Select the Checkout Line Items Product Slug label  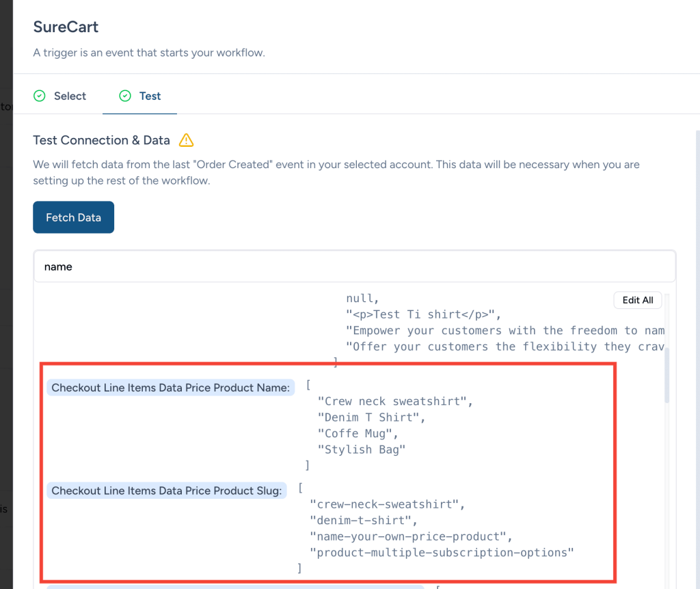(x=167, y=490)
